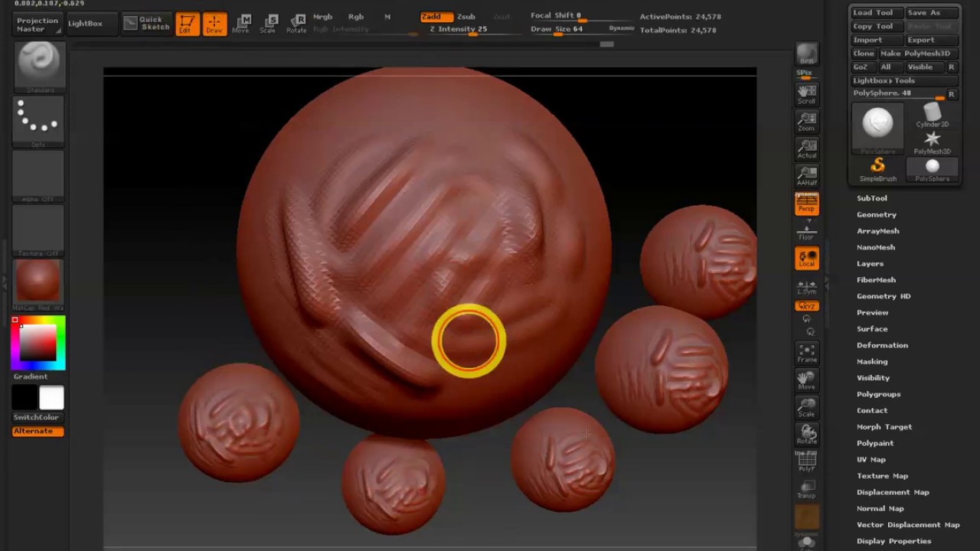
Task: Click Scale icon in right navigation shelf
Action: 807,407
